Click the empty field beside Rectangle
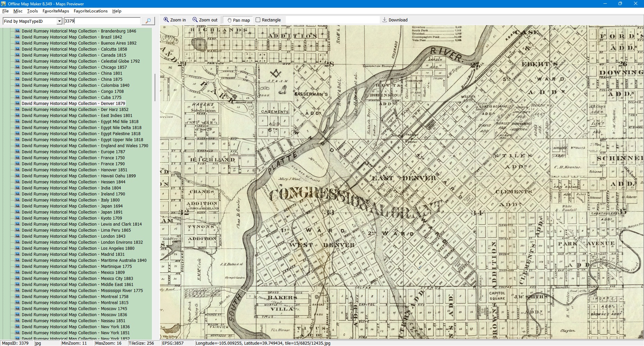Screen dimensions: 644x346 332,20
